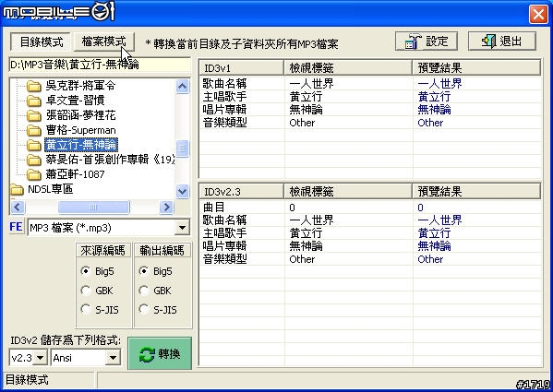Click ID3v1 唱片專輯 row label
The image size is (553, 392).
pyautogui.click(x=224, y=110)
